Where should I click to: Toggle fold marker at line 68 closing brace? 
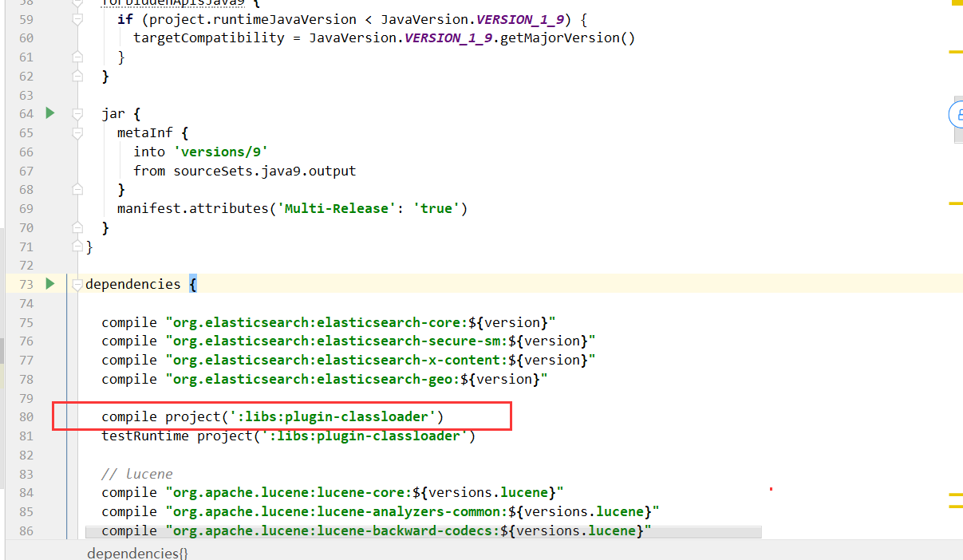pyautogui.click(x=76, y=189)
